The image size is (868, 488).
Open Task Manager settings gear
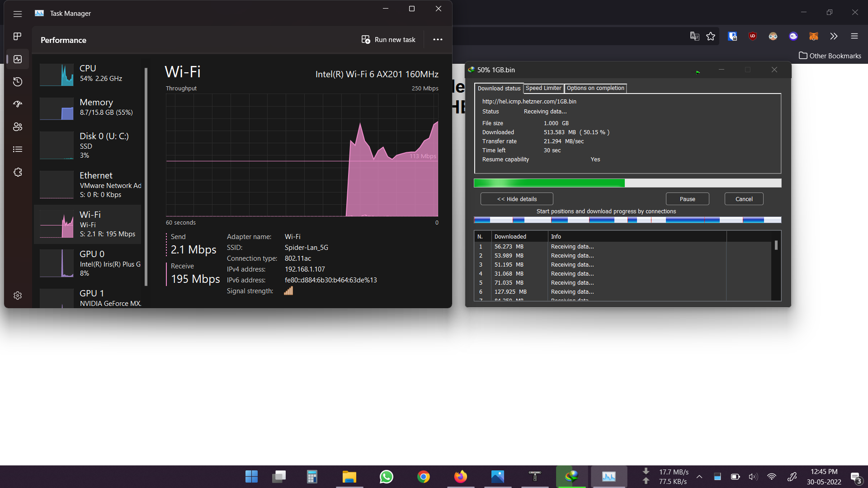[18, 296]
